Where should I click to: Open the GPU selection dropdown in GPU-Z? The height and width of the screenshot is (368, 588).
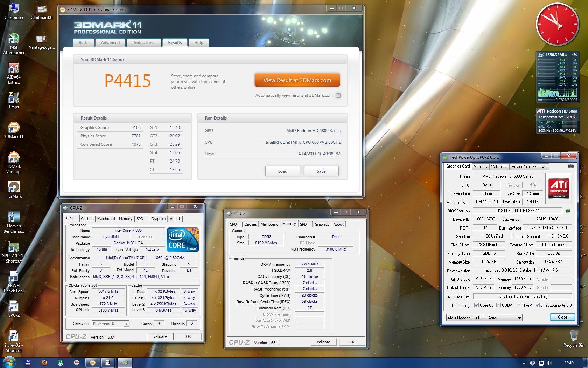(484, 318)
